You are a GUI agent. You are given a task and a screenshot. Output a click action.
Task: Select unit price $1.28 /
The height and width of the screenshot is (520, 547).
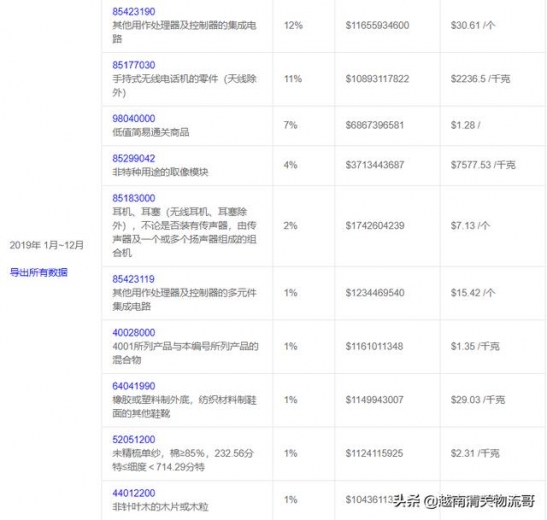[465, 125]
